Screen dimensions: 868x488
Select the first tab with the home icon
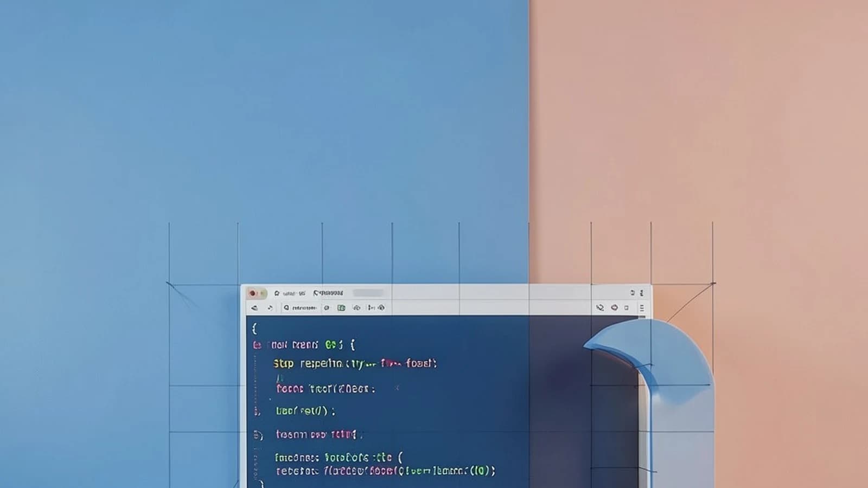pos(290,293)
